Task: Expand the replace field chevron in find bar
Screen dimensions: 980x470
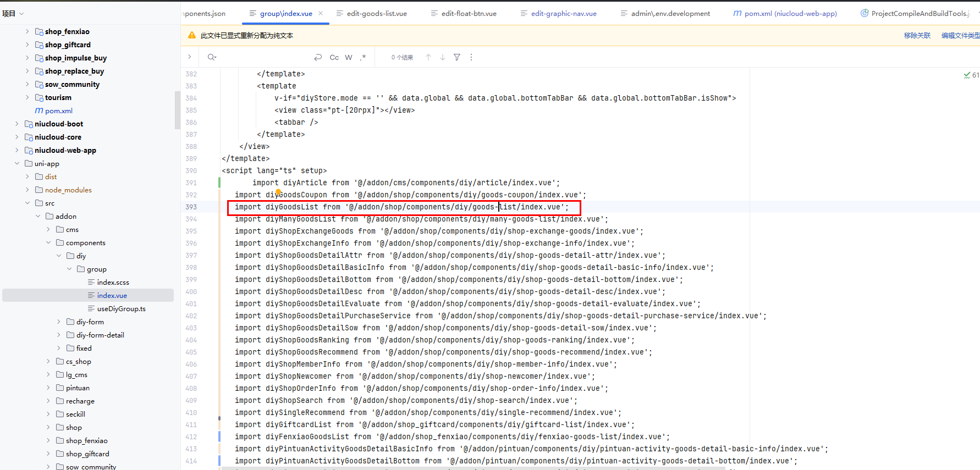Action: (x=190, y=57)
